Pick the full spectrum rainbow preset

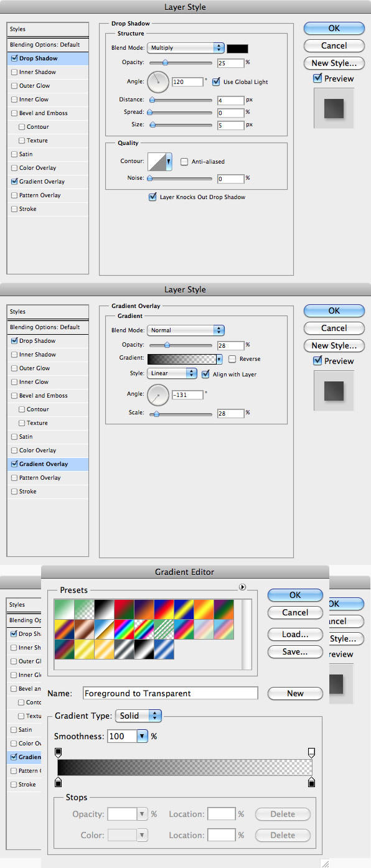(124, 629)
